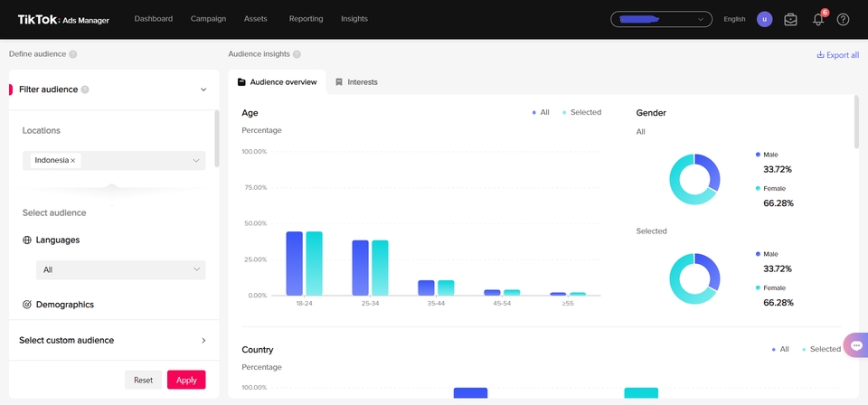Show the Define audience help tooltip
The height and width of the screenshot is (405, 868).
coord(73,54)
